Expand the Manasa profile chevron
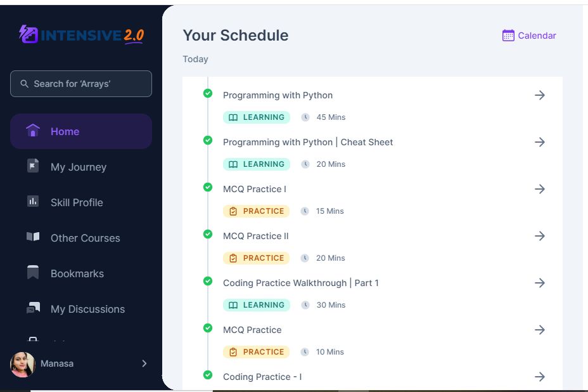The width and height of the screenshot is (588, 392). click(144, 363)
